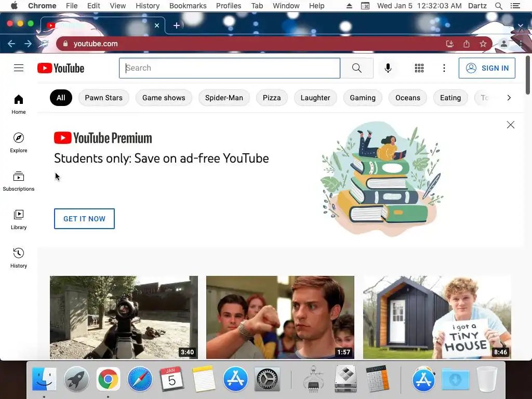Open Calculator from the Dock
The width and height of the screenshot is (532, 399).
(377, 379)
